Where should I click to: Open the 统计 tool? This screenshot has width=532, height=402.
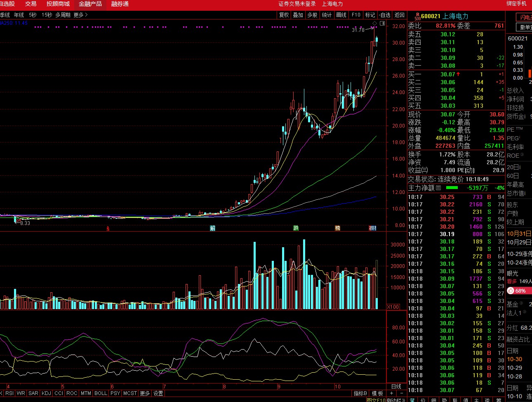pyautogui.click(x=327, y=15)
